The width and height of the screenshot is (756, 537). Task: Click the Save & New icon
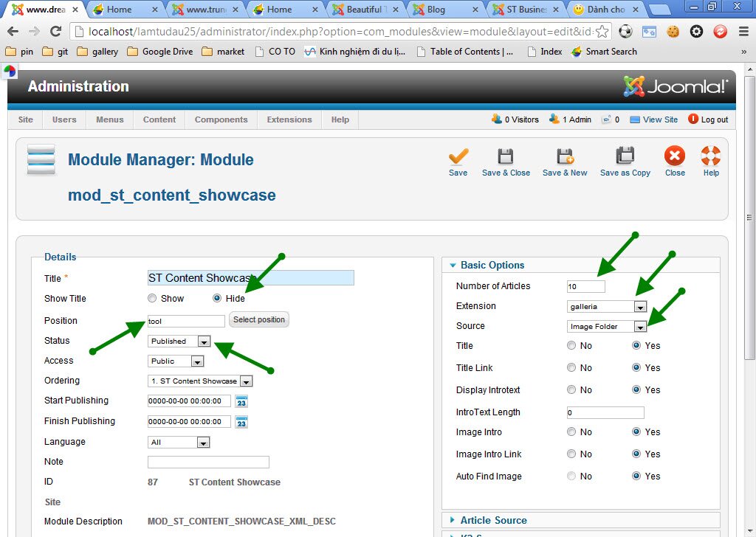(x=565, y=156)
